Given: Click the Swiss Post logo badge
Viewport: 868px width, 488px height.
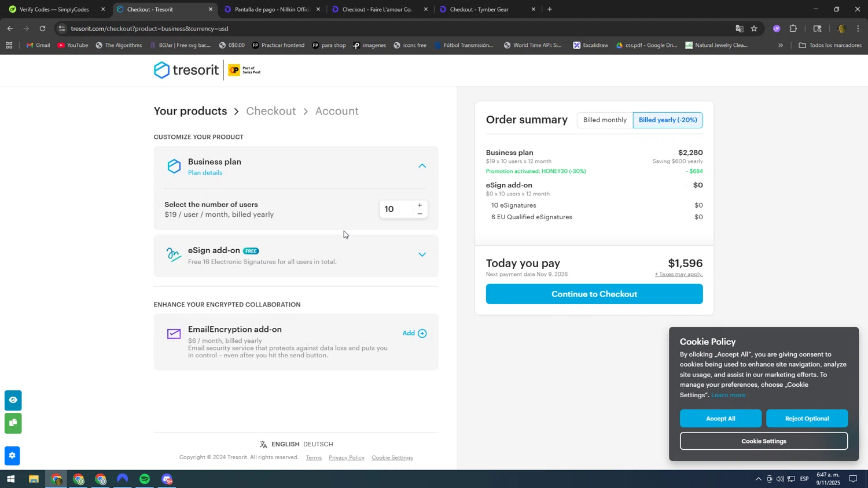Looking at the screenshot, I should [x=244, y=70].
